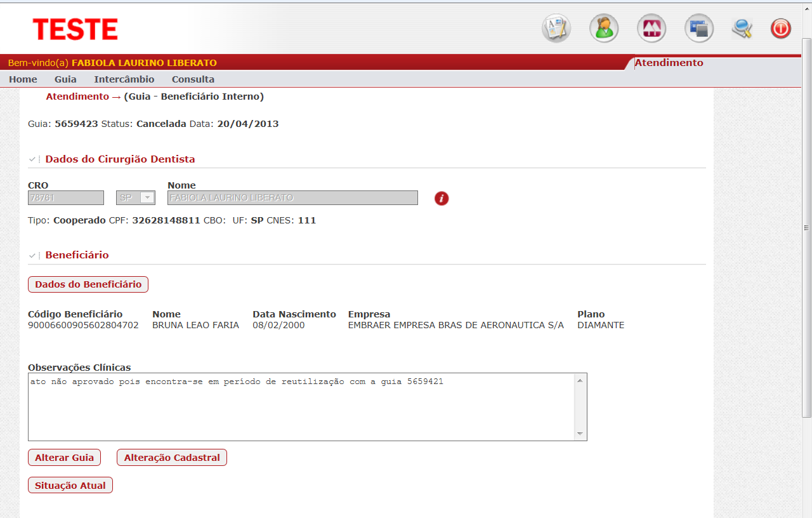812x518 pixels.
Task: Click guia number 5659423
Action: coord(76,124)
